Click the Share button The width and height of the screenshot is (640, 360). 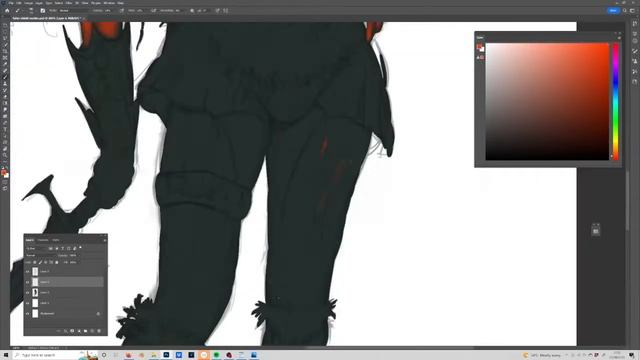pyautogui.click(x=613, y=11)
